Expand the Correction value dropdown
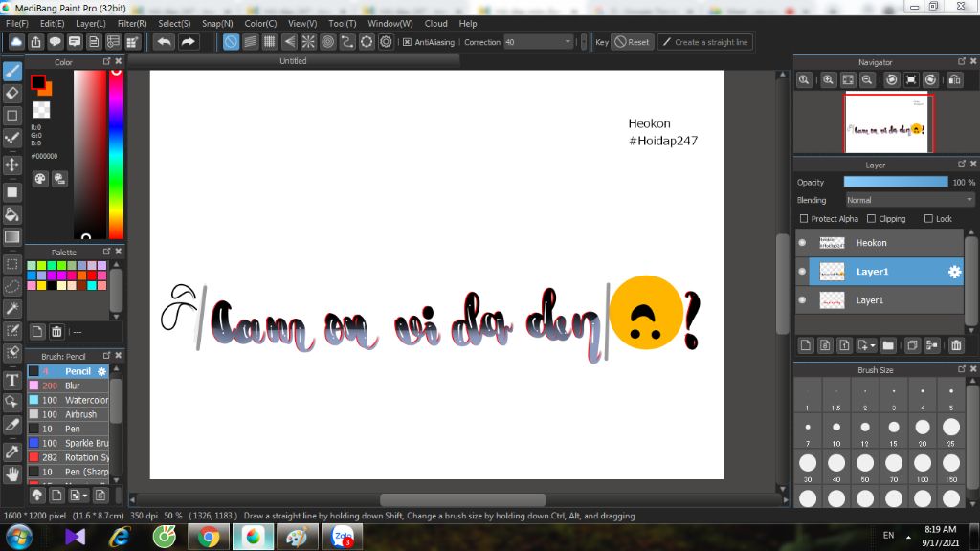980x551 pixels. point(568,42)
